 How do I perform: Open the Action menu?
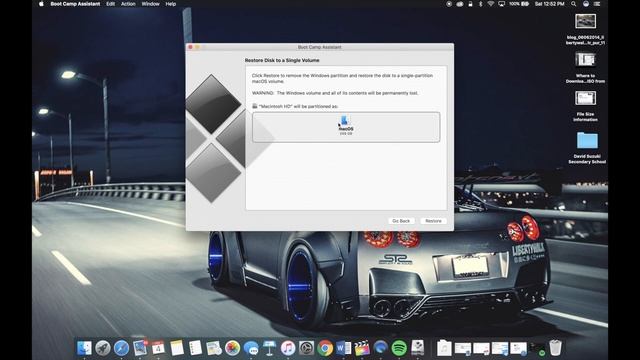pos(128,4)
